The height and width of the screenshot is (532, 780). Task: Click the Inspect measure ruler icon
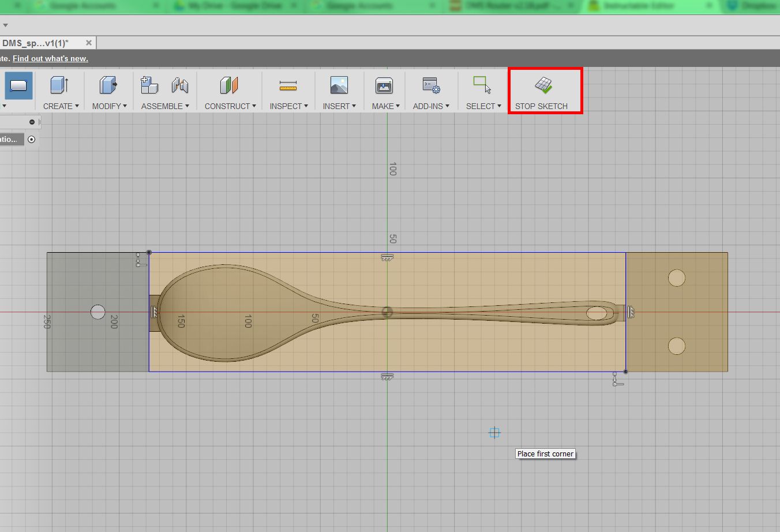pyautogui.click(x=288, y=86)
